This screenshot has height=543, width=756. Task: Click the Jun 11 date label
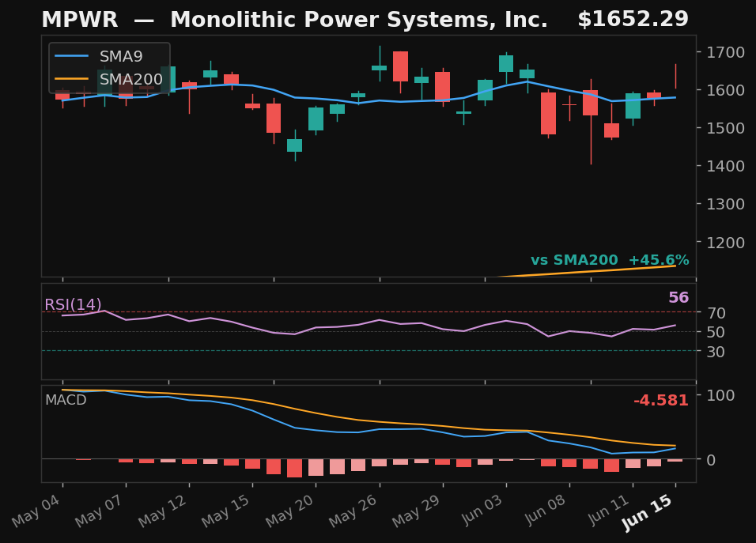pos(609,511)
